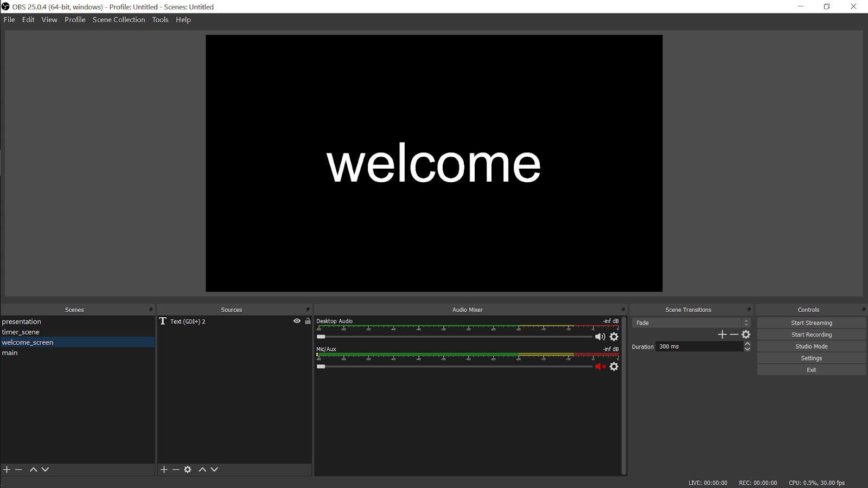Lock the Text (GDI+) 2 source
The image size is (868, 488).
point(308,321)
